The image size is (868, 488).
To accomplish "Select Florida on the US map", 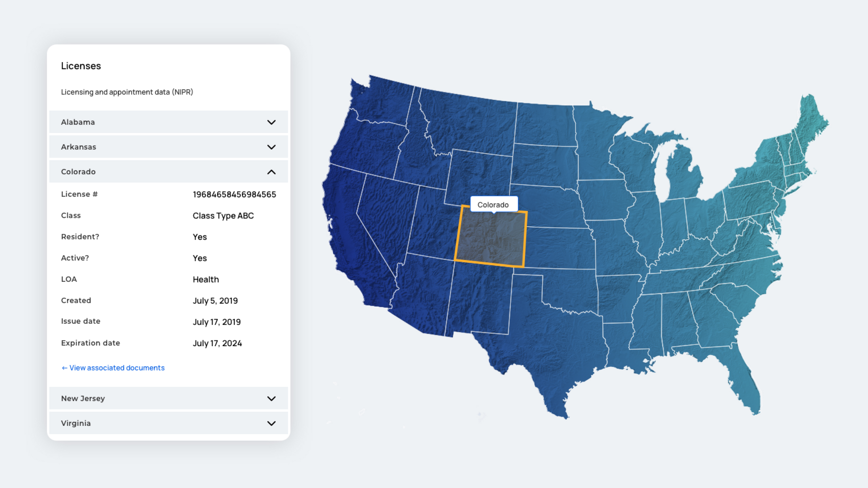I will point(741,381).
